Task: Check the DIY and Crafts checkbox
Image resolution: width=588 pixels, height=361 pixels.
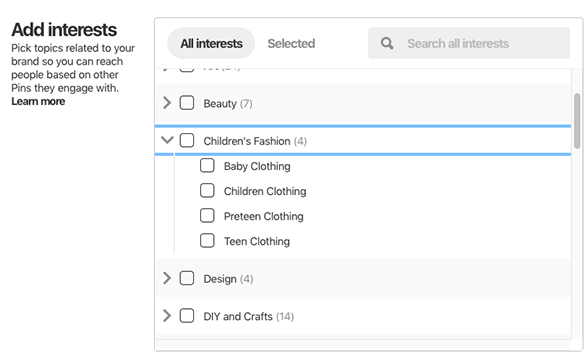Action: (187, 316)
